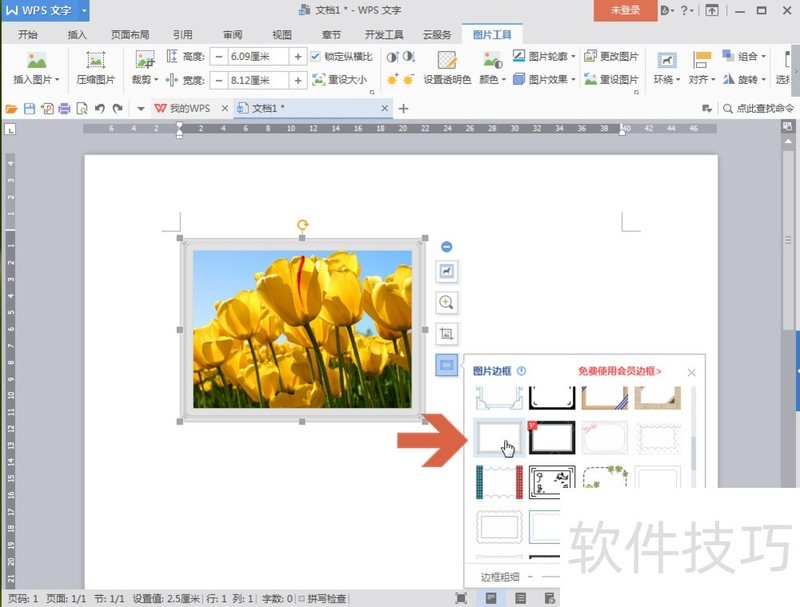Click the Set Transparent Color (设置透明色) icon
Image resolution: width=800 pixels, height=607 pixels.
pyautogui.click(x=447, y=62)
